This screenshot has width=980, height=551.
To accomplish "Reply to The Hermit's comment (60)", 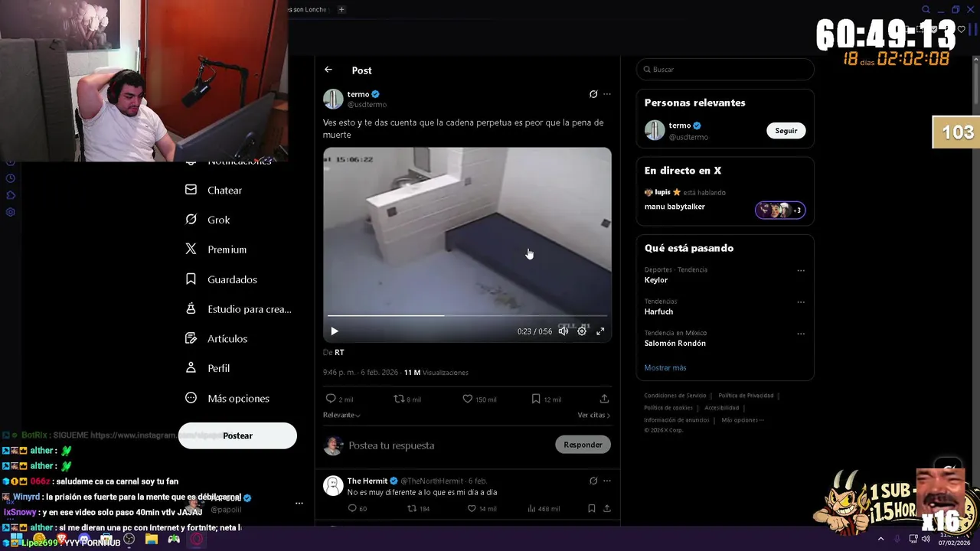I will tap(358, 508).
